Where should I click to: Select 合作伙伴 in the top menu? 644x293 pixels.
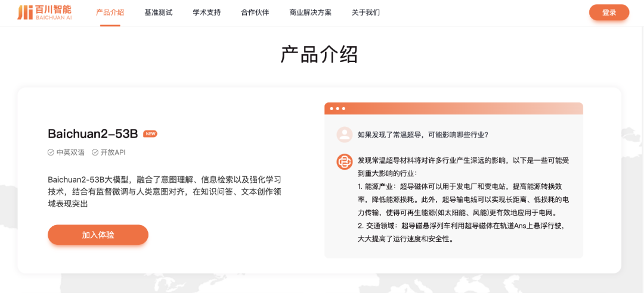click(x=255, y=13)
